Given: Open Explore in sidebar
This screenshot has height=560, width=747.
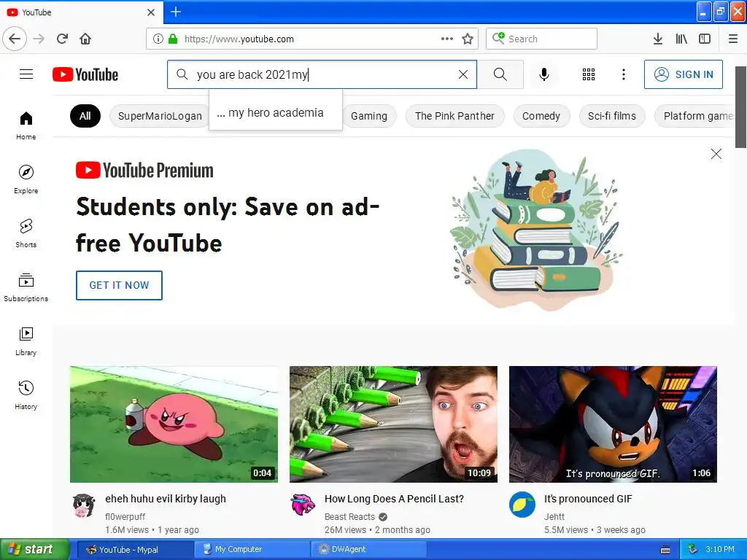Looking at the screenshot, I should 26,179.
